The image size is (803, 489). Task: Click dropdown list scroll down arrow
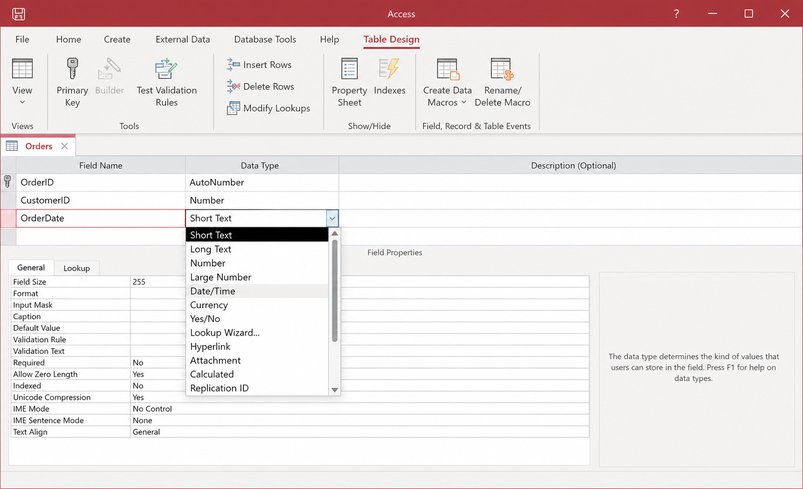[334, 390]
